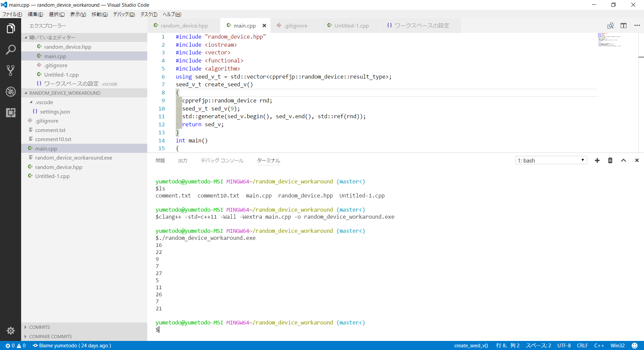The height and width of the screenshot is (350, 644).
Task: Open a new terminal with the plus icon
Action: coord(597,160)
